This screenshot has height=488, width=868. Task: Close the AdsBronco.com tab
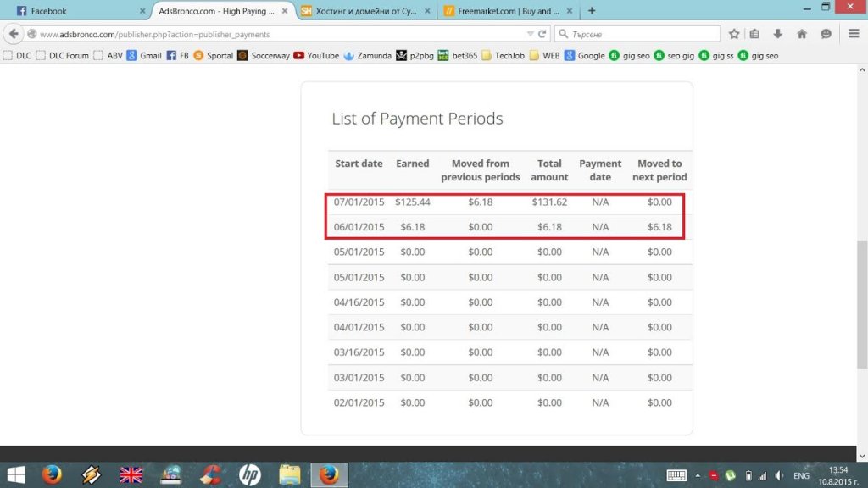pos(285,11)
